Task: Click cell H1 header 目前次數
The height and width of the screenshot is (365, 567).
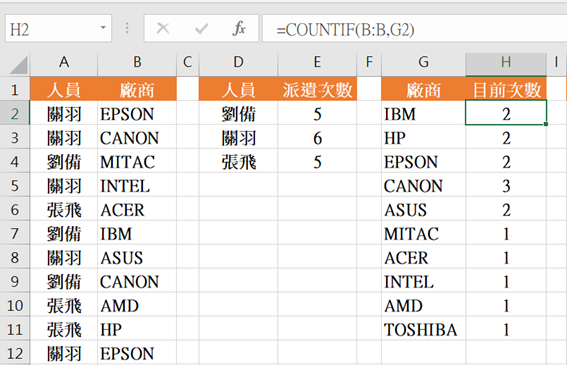Action: [x=506, y=90]
